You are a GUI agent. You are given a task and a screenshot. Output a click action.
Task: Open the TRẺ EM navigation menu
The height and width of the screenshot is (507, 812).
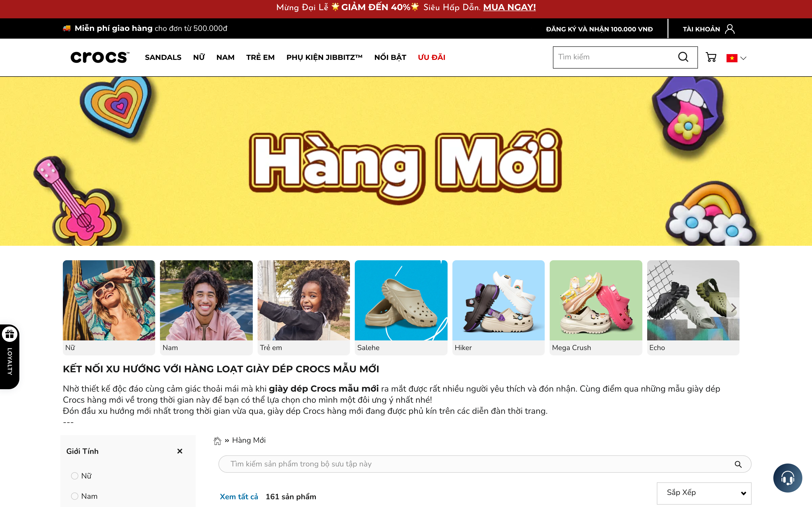click(x=260, y=57)
